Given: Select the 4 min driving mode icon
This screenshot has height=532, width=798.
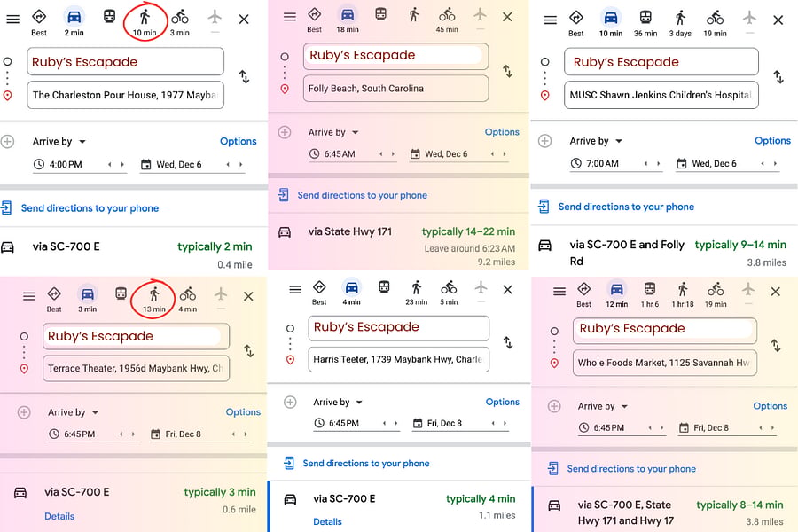Looking at the screenshot, I should click(351, 287).
